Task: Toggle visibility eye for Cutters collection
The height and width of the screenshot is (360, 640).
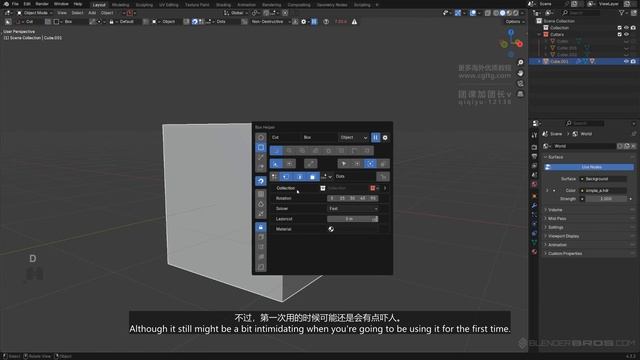Action: (626, 34)
